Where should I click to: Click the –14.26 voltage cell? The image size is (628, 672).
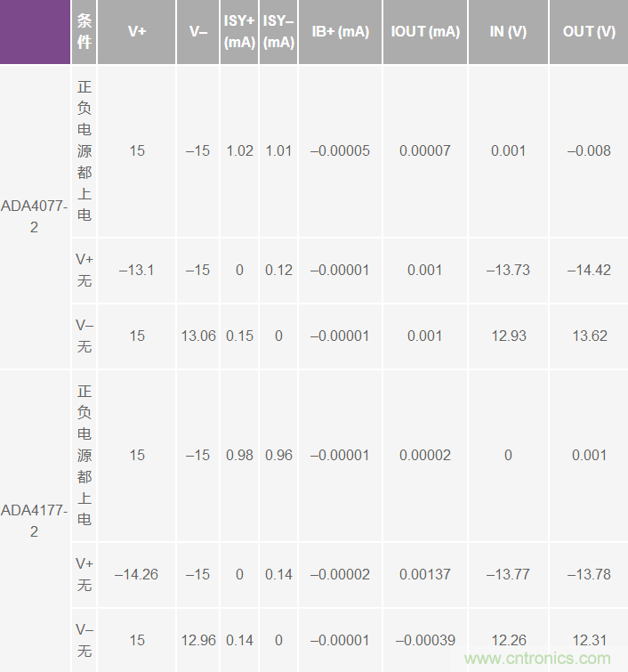[x=136, y=574]
